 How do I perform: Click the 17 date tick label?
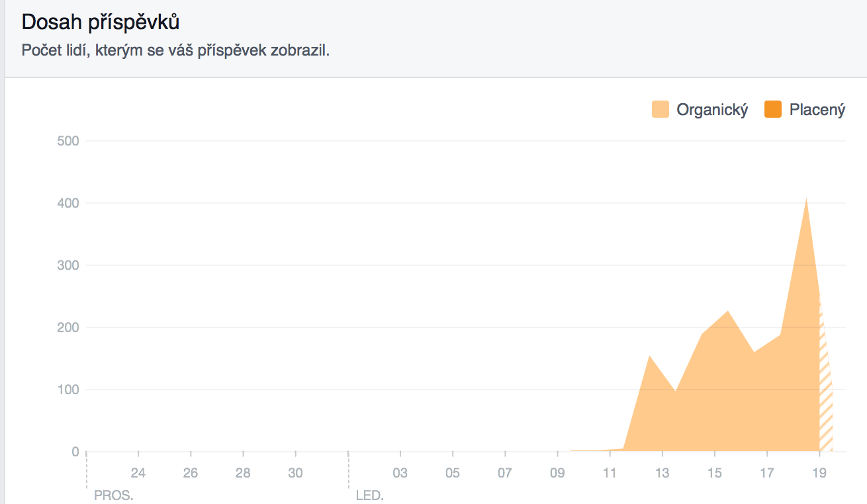pos(766,473)
